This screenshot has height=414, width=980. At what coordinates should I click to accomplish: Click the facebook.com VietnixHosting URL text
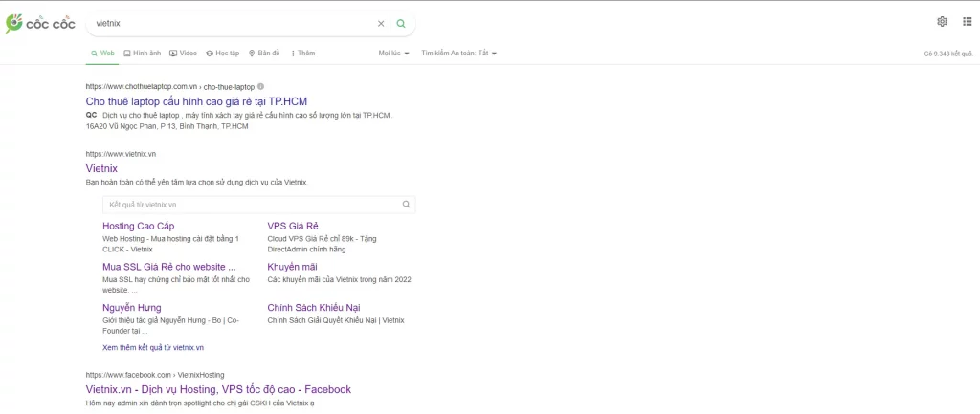point(154,375)
